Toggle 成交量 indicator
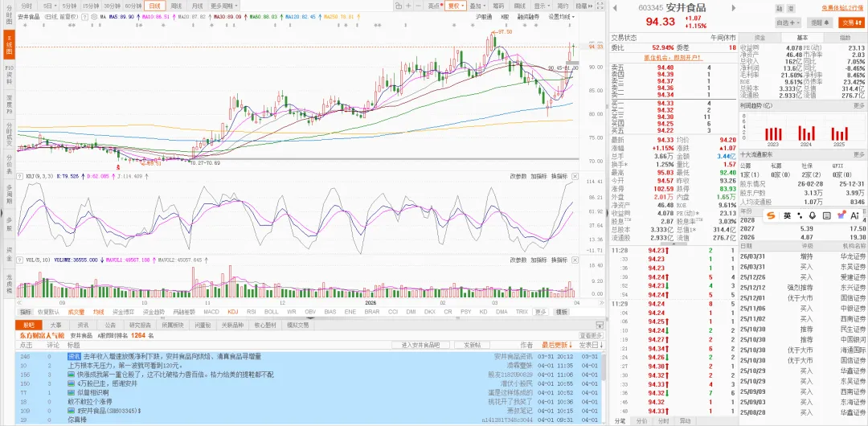Viewport: 868px width, 426px height. (x=76, y=312)
